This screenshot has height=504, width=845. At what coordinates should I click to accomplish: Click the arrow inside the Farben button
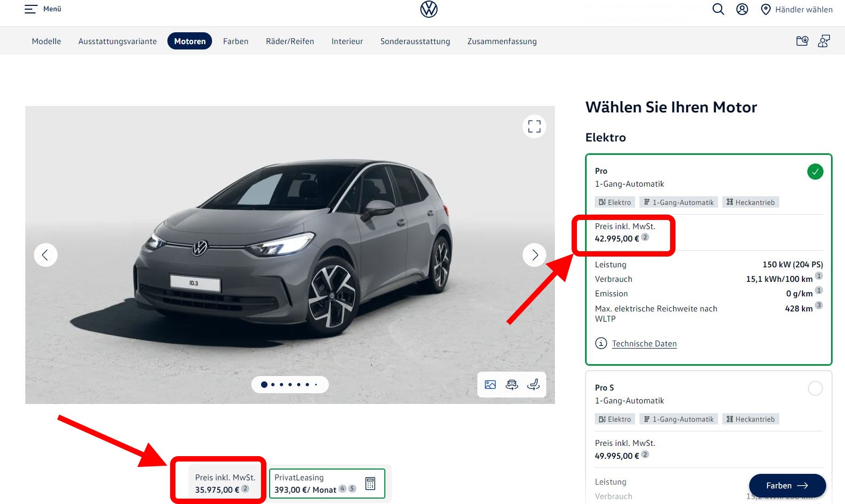coord(802,486)
